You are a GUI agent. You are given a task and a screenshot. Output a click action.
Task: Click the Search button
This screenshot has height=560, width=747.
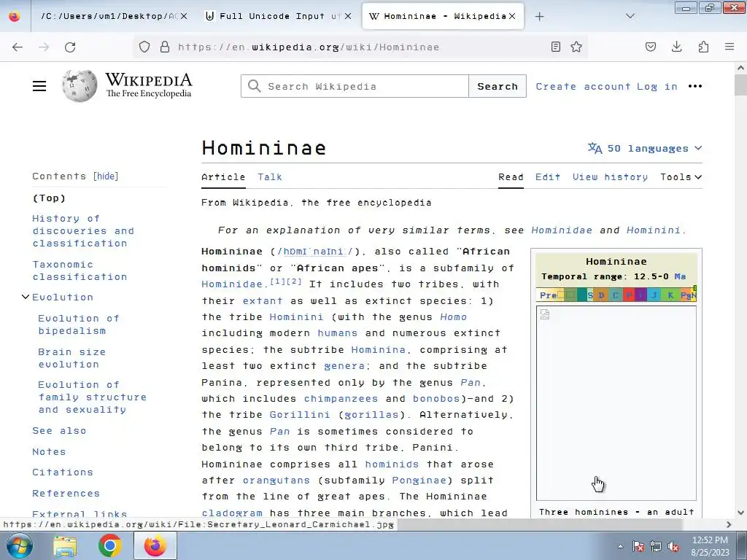[x=498, y=86]
